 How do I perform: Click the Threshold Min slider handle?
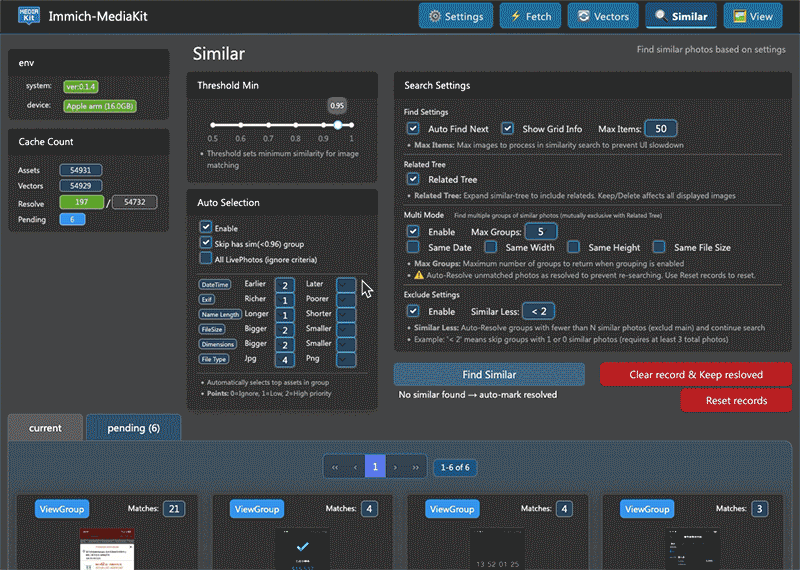click(338, 125)
